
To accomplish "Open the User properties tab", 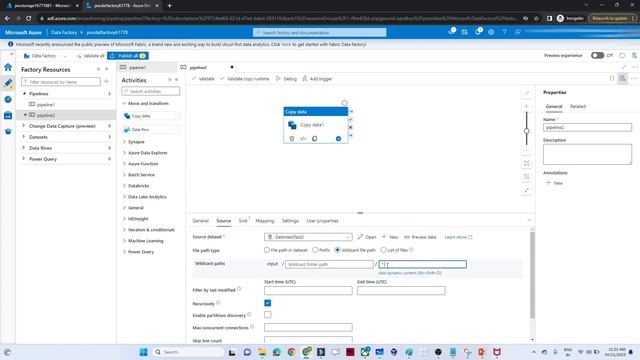I will 322,221.
